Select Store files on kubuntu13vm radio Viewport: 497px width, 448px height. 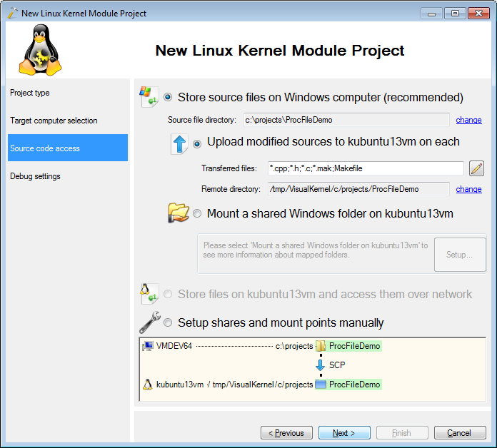click(x=168, y=294)
